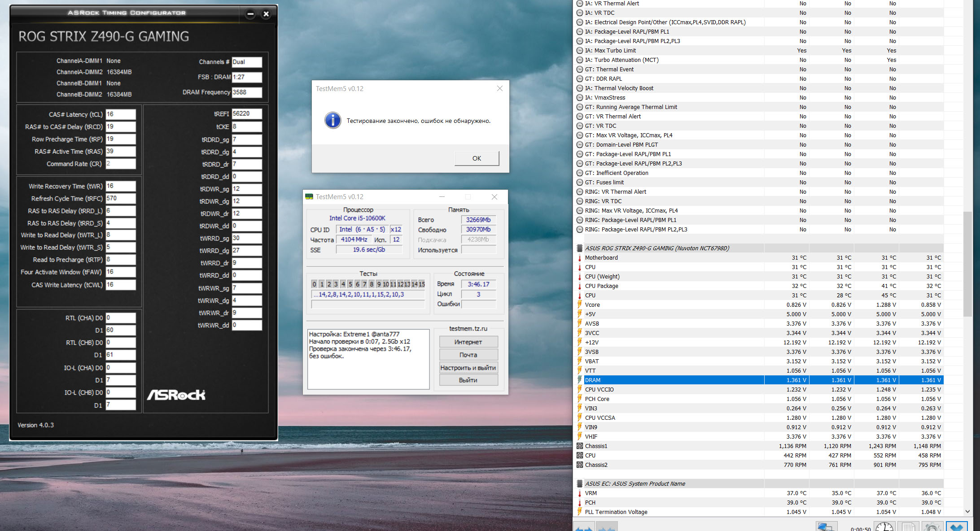Click scrollbar down arrow in sensor list

click(967, 511)
